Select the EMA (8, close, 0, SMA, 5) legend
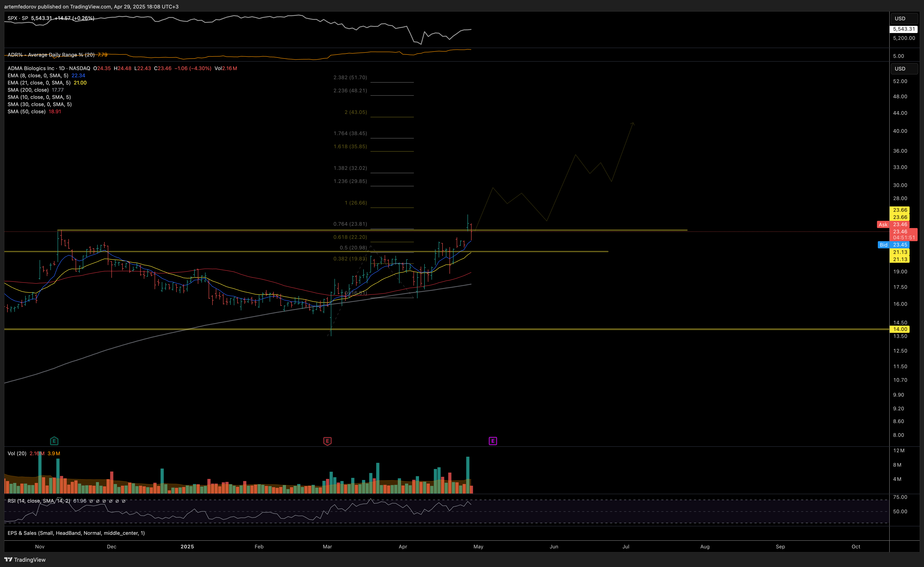The width and height of the screenshot is (924, 567). pos(38,75)
